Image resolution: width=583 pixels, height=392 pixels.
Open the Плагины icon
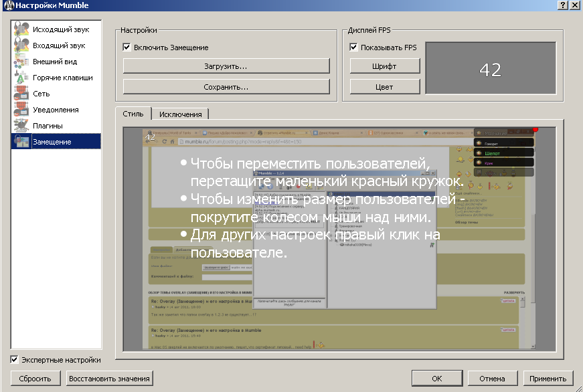click(x=21, y=126)
